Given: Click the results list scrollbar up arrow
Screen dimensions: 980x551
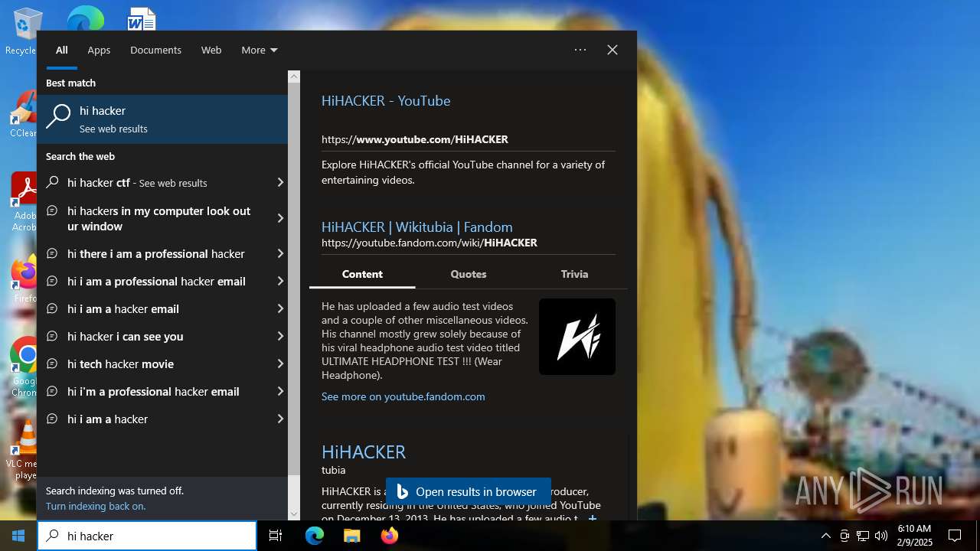Looking at the screenshot, I should [x=294, y=77].
